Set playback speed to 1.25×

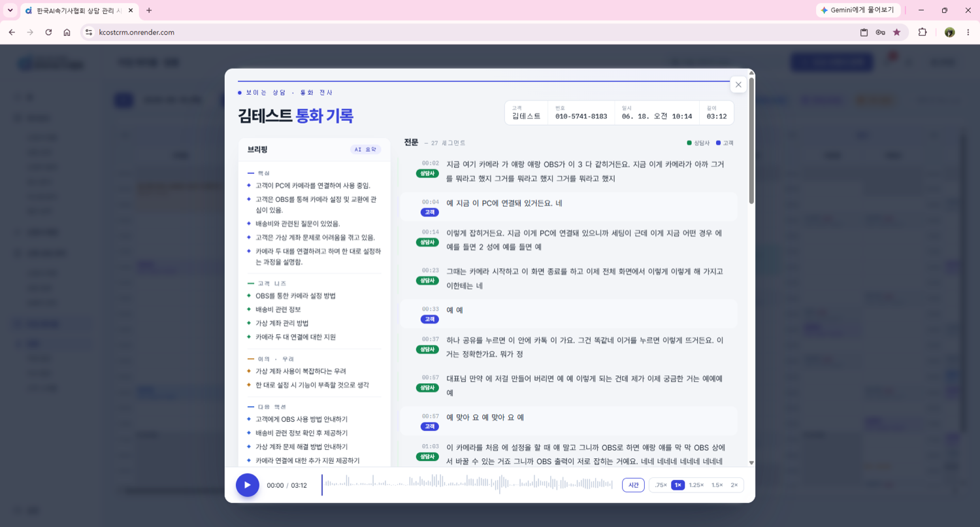click(x=696, y=485)
